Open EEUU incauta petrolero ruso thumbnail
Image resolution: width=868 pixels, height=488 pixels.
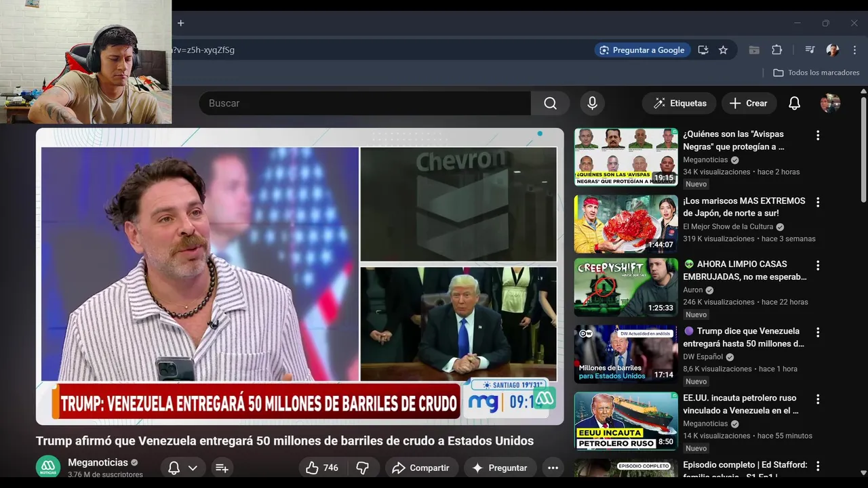pos(626,422)
